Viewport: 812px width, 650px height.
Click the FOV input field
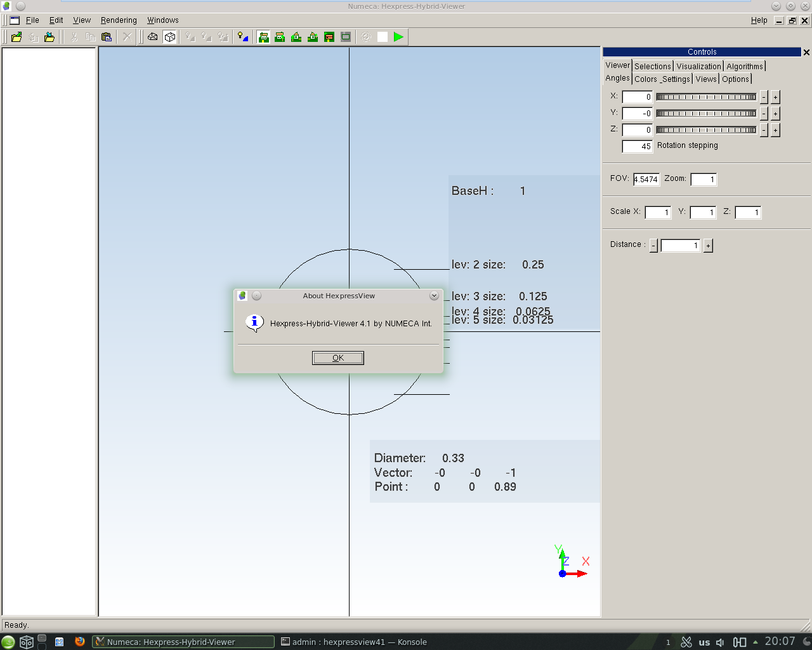click(646, 180)
